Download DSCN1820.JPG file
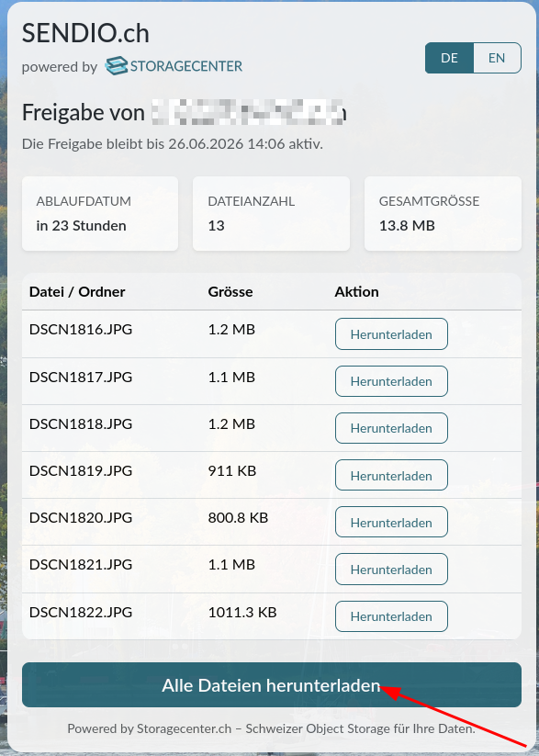 tap(391, 522)
